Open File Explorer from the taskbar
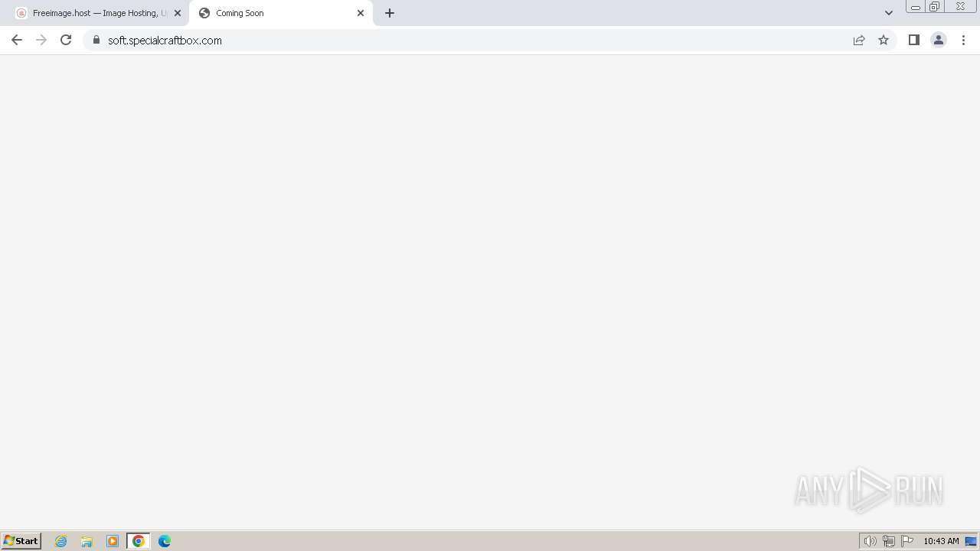Viewport: 980px width, 551px height. (x=87, y=541)
